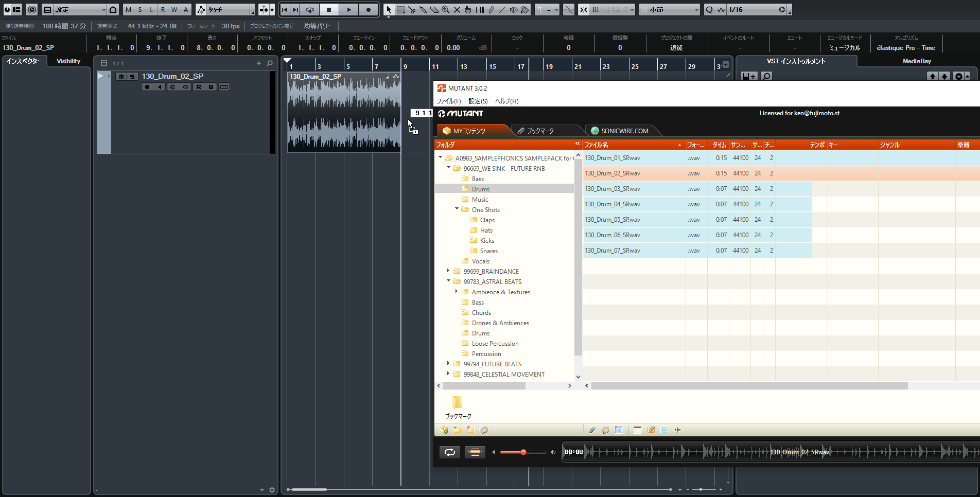Enable Record on the drum track

147,87
